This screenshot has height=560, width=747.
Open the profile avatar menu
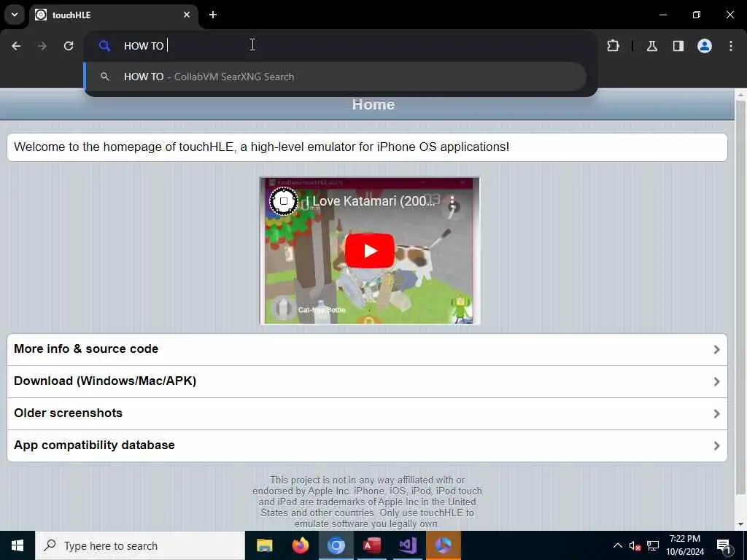pos(705,46)
